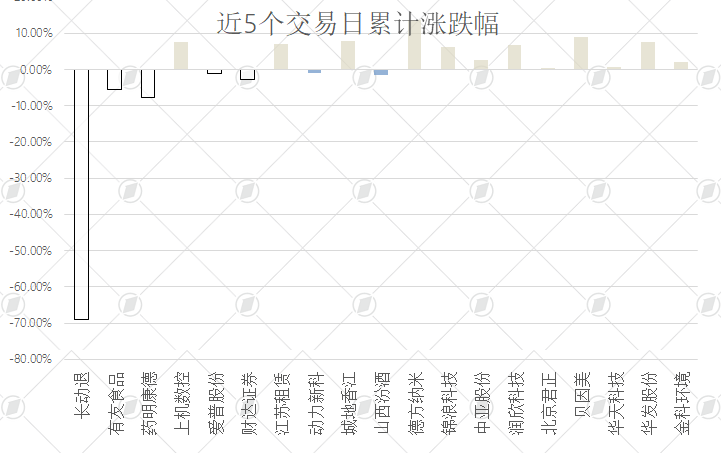Click axis label 江苏租赁
The width and height of the screenshot is (721, 453).
click(x=282, y=403)
